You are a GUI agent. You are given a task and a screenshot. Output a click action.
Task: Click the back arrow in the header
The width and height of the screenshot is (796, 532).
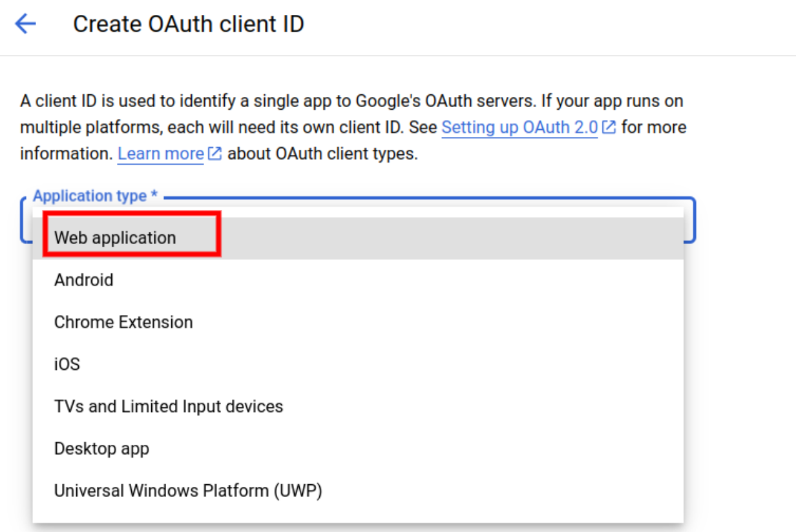point(25,25)
